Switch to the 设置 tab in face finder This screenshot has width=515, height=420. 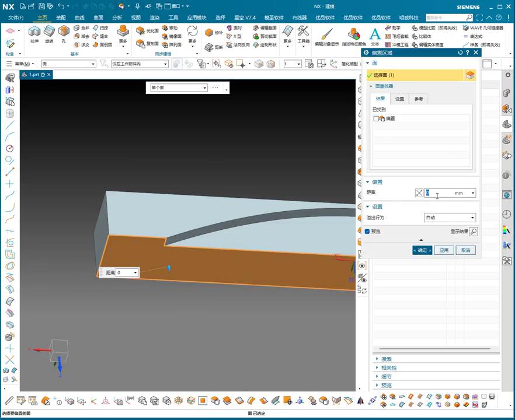[399, 99]
